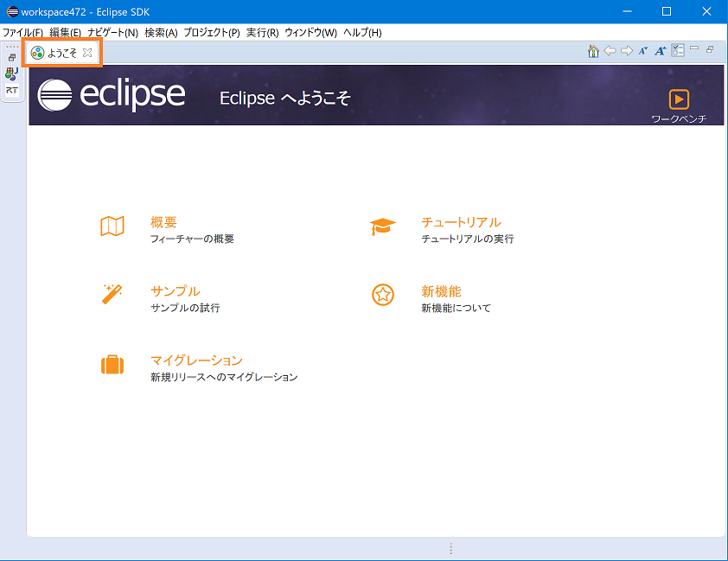
Task: Click the text サンプルの試行
Action: 185,308
